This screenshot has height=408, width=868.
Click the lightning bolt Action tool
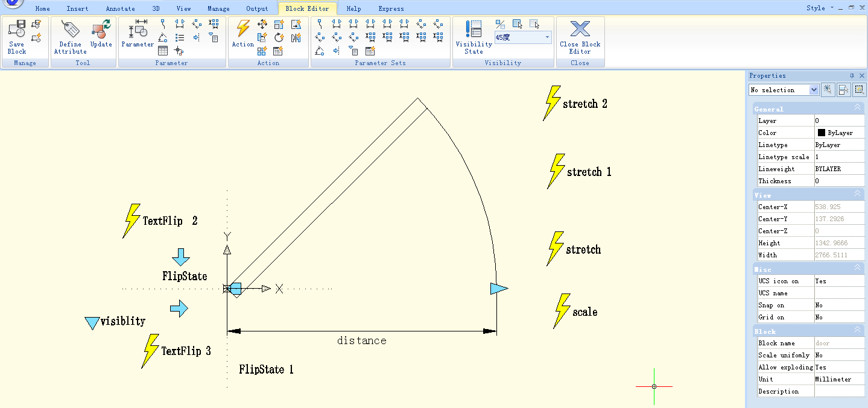coord(243,30)
